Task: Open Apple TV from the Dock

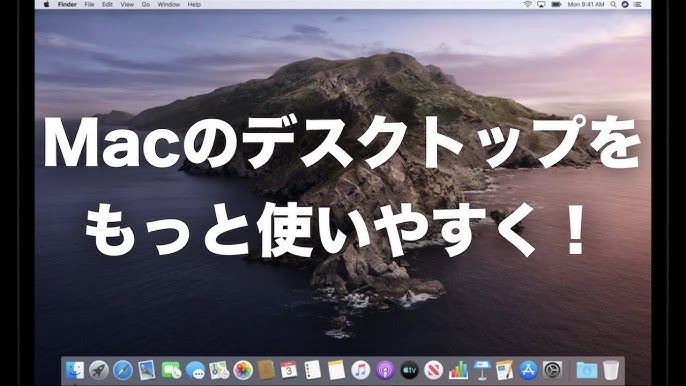Action: (410, 371)
